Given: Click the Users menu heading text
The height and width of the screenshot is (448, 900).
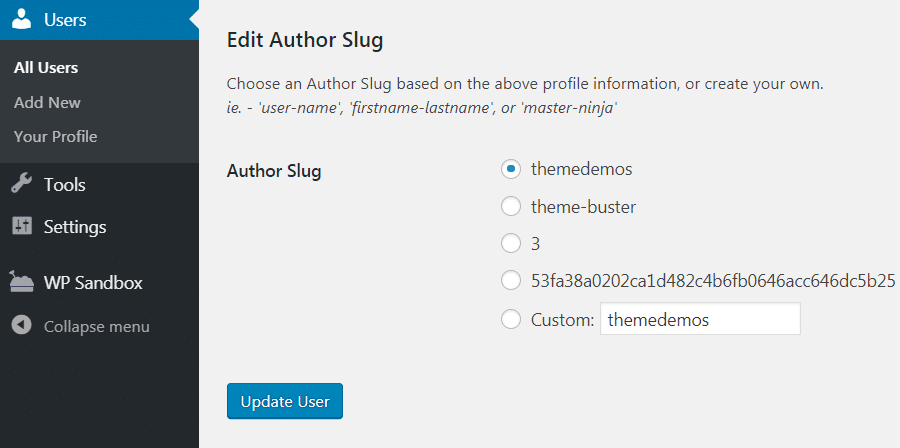Looking at the screenshot, I should click(x=65, y=20).
